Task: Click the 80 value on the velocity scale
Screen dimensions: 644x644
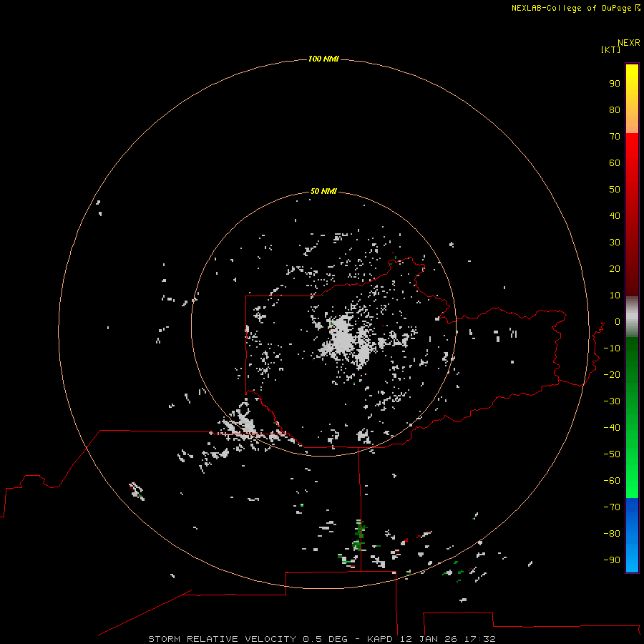Action: (x=615, y=110)
